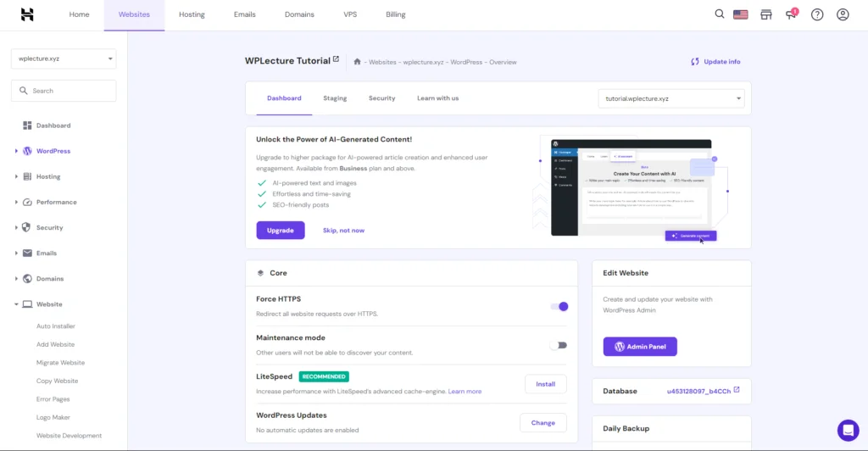Click the AI content preview image
The image size is (868, 451).
[x=631, y=188]
